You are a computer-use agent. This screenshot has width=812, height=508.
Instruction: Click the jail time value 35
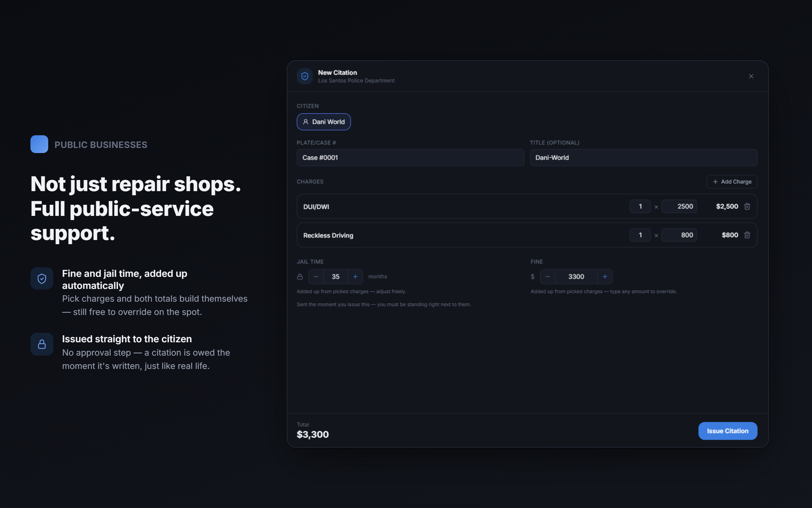[336, 277]
